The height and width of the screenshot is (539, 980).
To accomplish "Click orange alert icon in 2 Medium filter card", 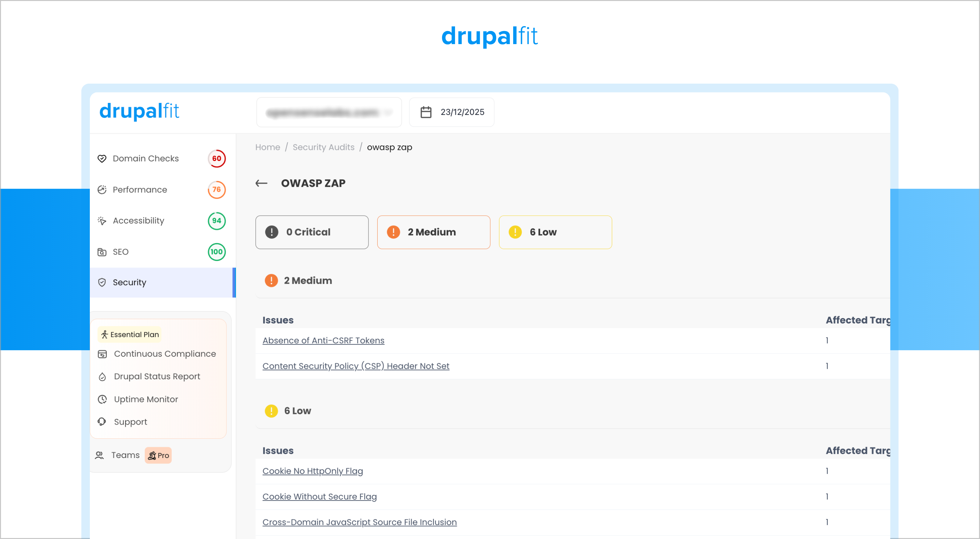I will pos(393,232).
